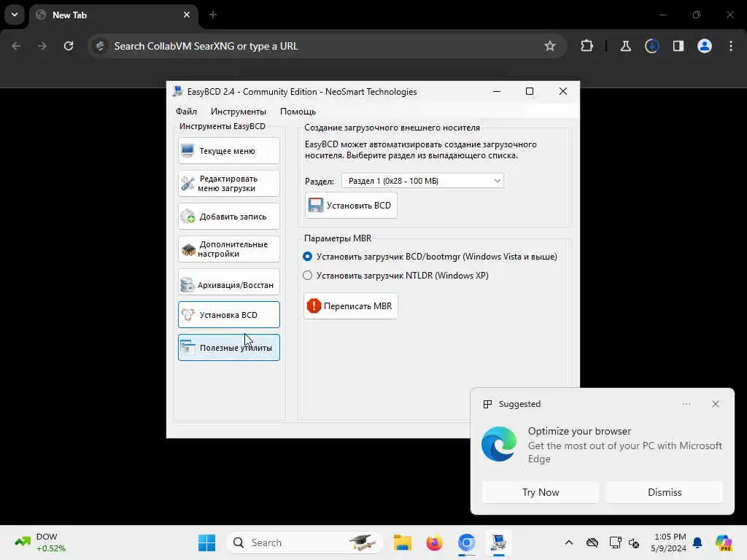Click the Microsoft Edge logo in notification
The height and width of the screenshot is (560, 747).
coord(499,444)
